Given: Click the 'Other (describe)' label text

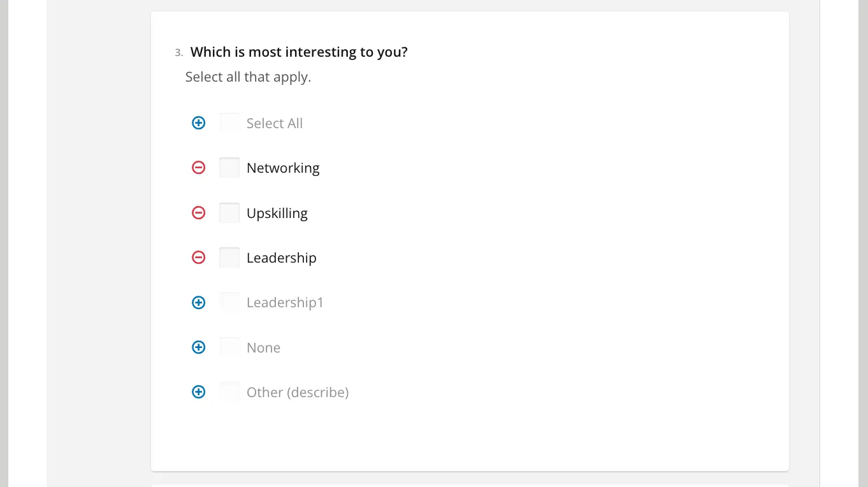Looking at the screenshot, I should pyautogui.click(x=298, y=393).
